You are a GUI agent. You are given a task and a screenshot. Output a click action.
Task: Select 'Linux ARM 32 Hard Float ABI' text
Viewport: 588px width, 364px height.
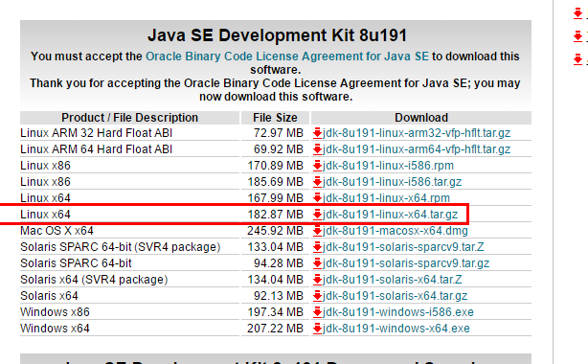point(97,133)
